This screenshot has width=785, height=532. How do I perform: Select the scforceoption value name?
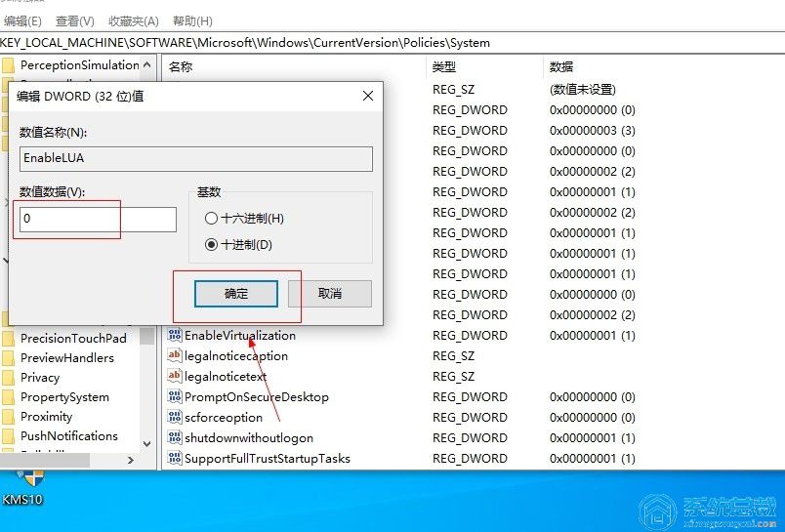click(x=224, y=418)
